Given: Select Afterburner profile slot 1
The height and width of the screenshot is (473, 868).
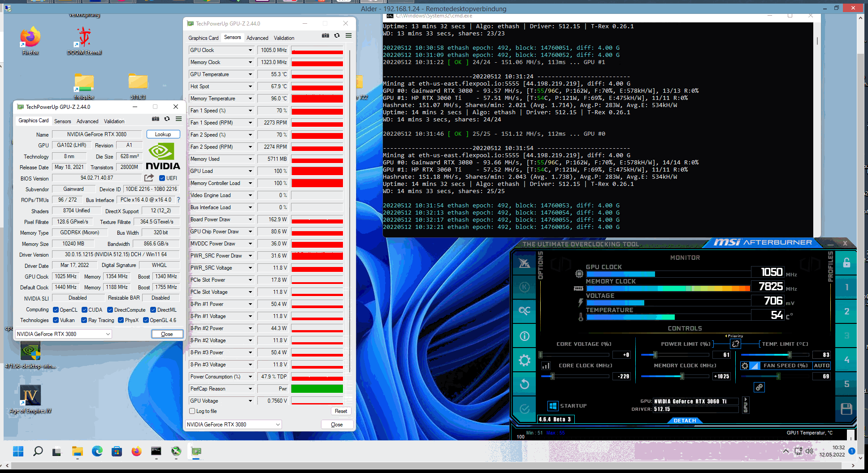Looking at the screenshot, I should (x=846, y=287).
